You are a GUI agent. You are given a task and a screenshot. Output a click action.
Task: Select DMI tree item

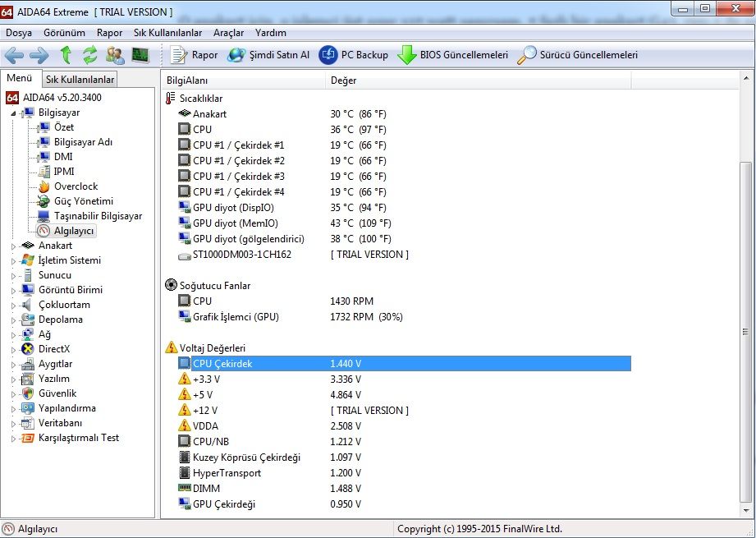[x=63, y=157]
